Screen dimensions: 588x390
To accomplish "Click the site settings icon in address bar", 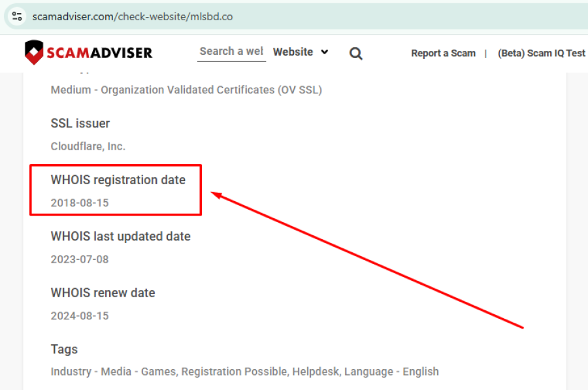I will tap(17, 16).
